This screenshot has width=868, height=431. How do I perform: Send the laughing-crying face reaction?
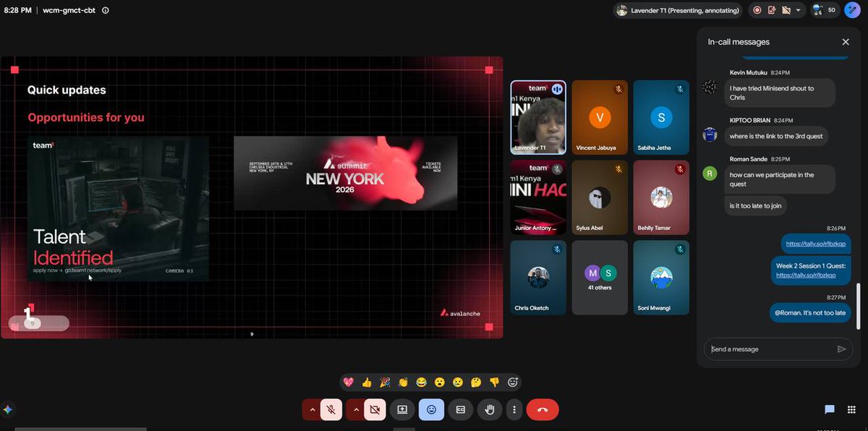[x=421, y=382]
